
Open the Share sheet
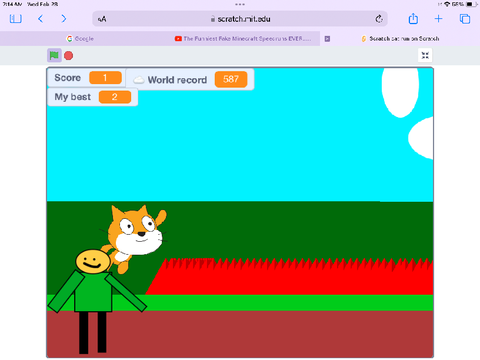point(413,19)
